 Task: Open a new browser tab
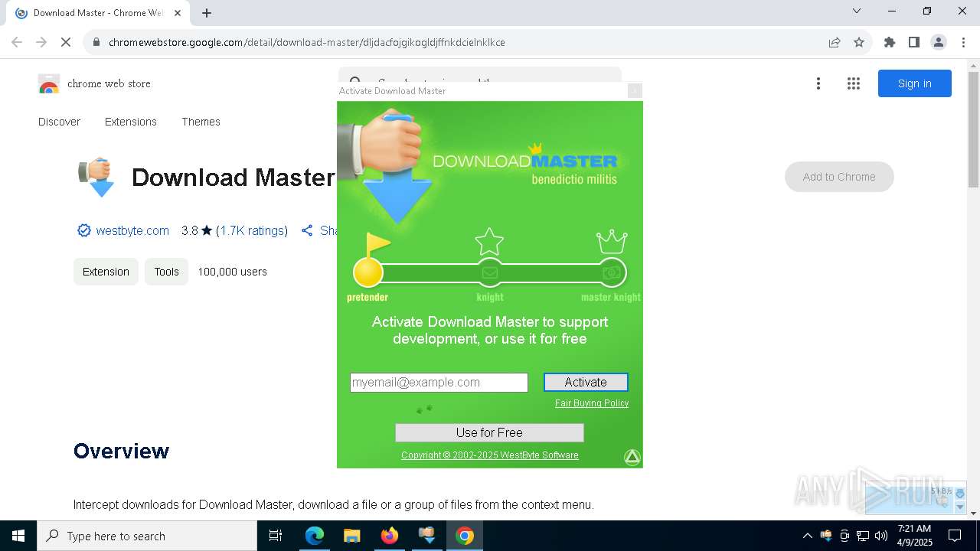(207, 12)
